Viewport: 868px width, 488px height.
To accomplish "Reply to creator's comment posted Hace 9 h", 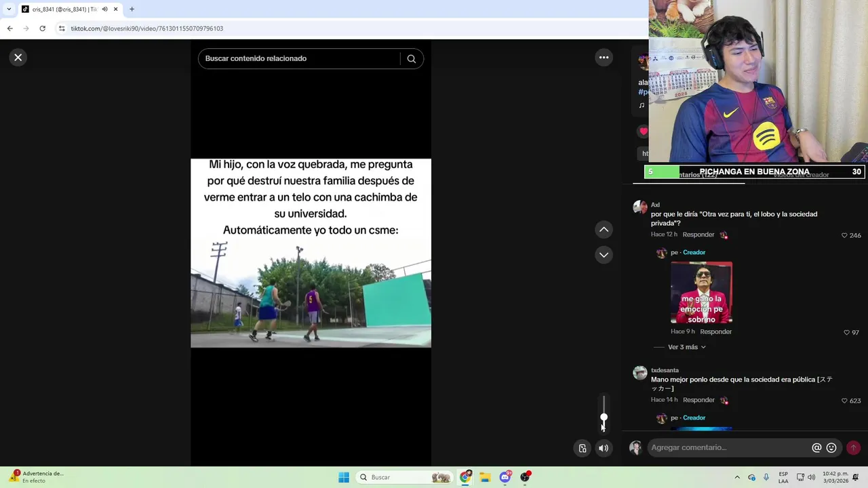I will pyautogui.click(x=715, y=331).
